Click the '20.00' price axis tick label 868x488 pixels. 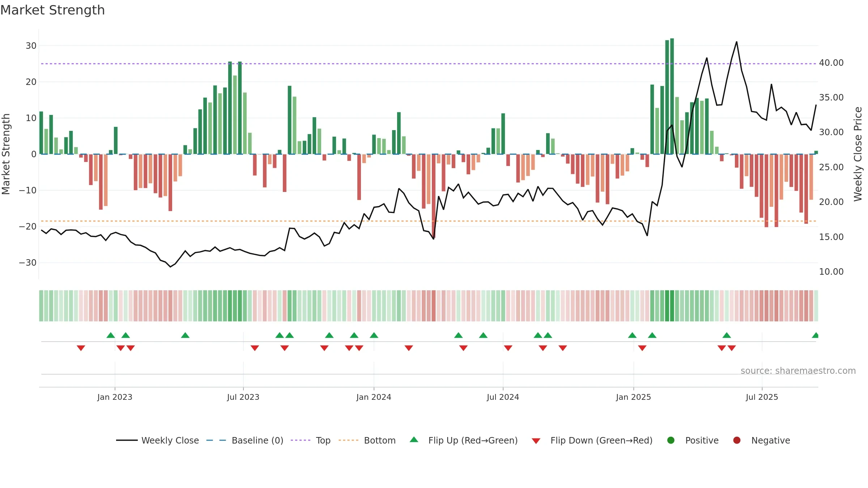[831, 202]
